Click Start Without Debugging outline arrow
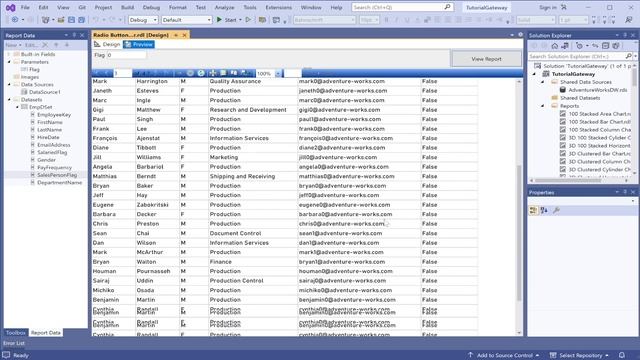This screenshot has width=640, height=360. pos(248,20)
